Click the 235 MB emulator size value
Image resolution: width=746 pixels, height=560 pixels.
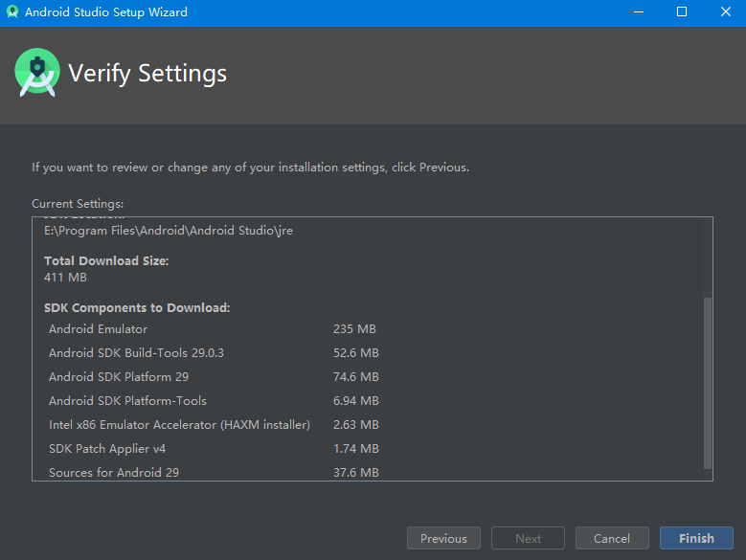(x=354, y=329)
